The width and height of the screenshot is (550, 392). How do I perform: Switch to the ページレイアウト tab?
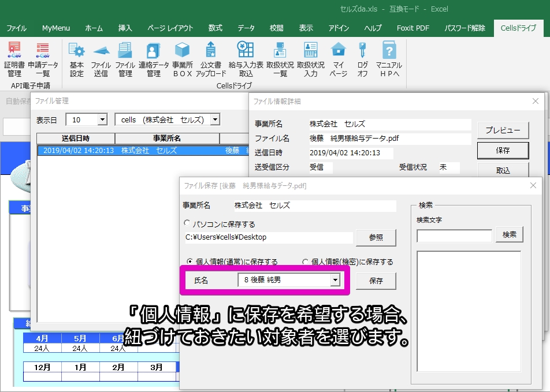click(170, 28)
